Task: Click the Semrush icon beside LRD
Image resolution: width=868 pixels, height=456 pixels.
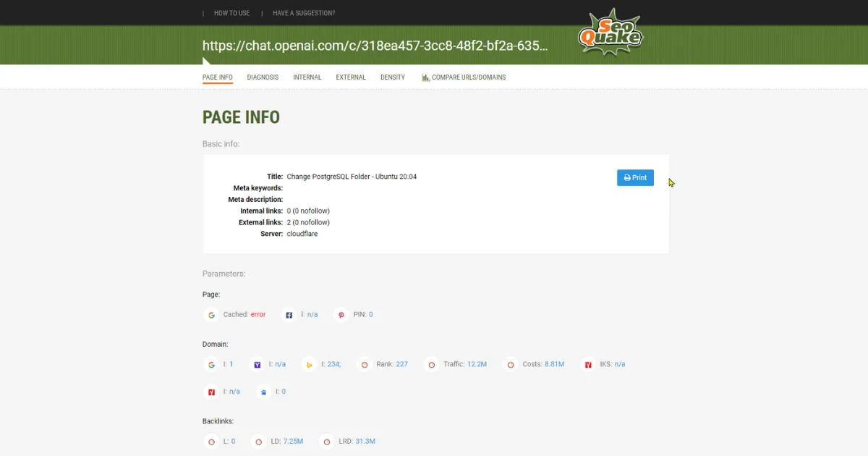Action: coord(327,442)
